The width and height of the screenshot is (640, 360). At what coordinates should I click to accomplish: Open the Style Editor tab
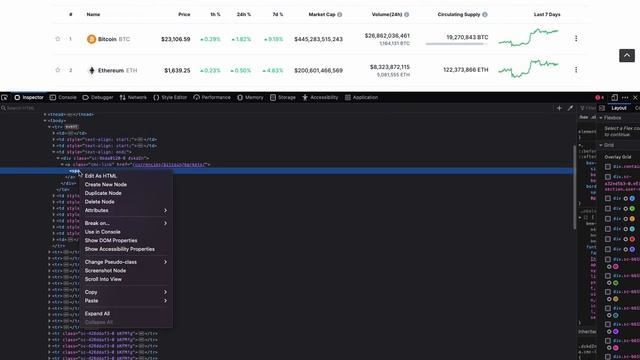[170, 98]
